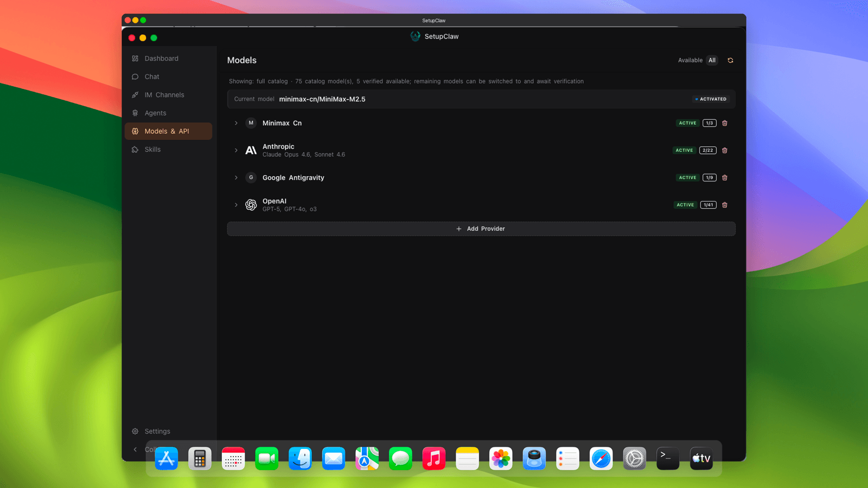This screenshot has width=868, height=488.
Task: Delete the OpenAI provider
Action: click(725, 205)
